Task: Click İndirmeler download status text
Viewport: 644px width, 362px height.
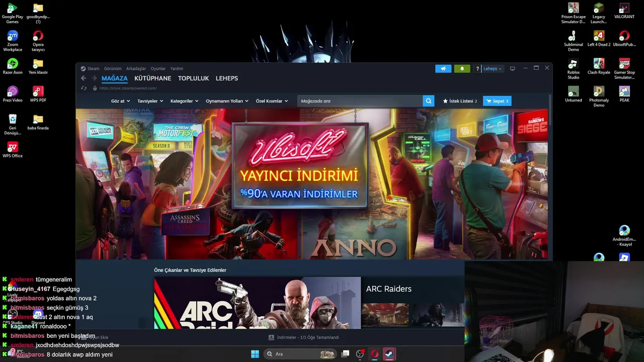Action: [x=308, y=337]
